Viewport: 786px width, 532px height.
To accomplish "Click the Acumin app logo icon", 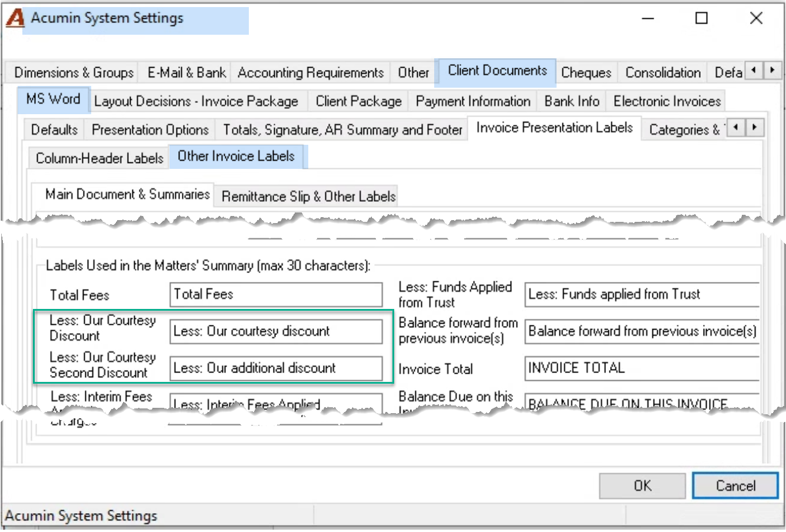I will 15,18.
